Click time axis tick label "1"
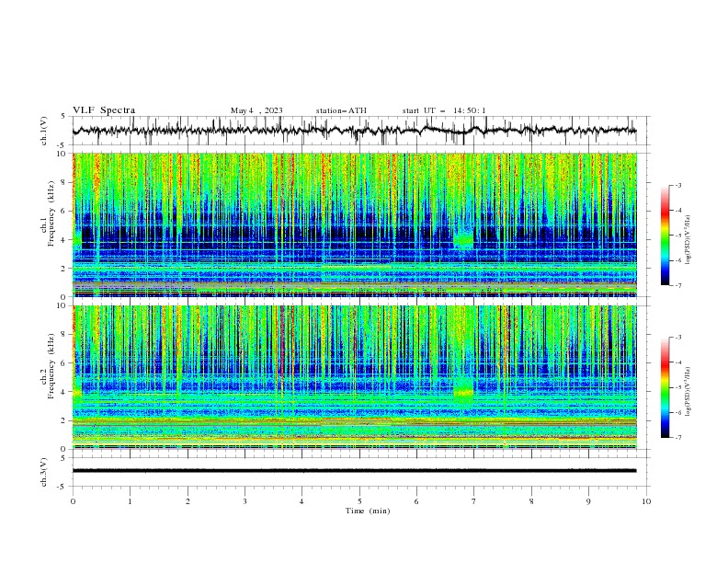 point(130,501)
